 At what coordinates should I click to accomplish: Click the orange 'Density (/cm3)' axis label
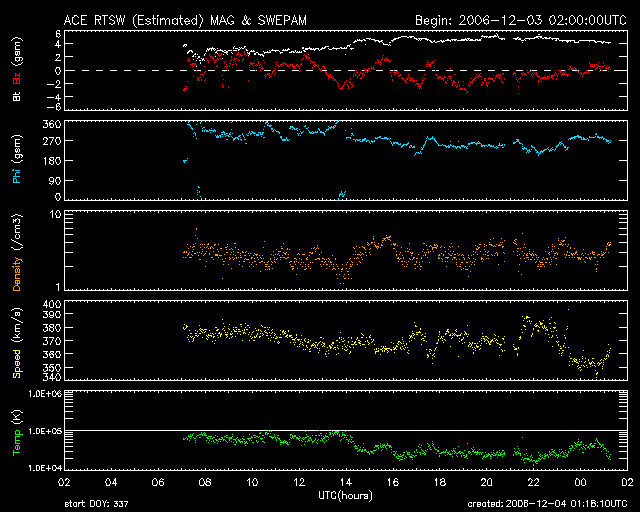(17, 252)
